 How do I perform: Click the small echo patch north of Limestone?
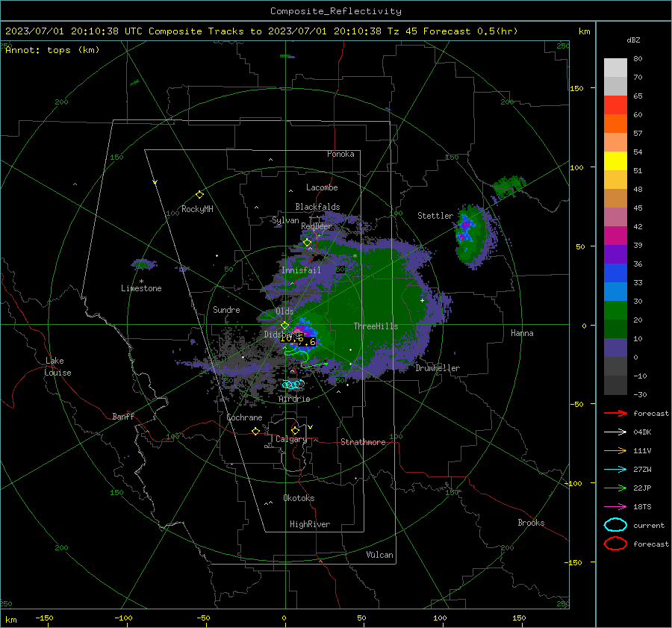pos(143,264)
